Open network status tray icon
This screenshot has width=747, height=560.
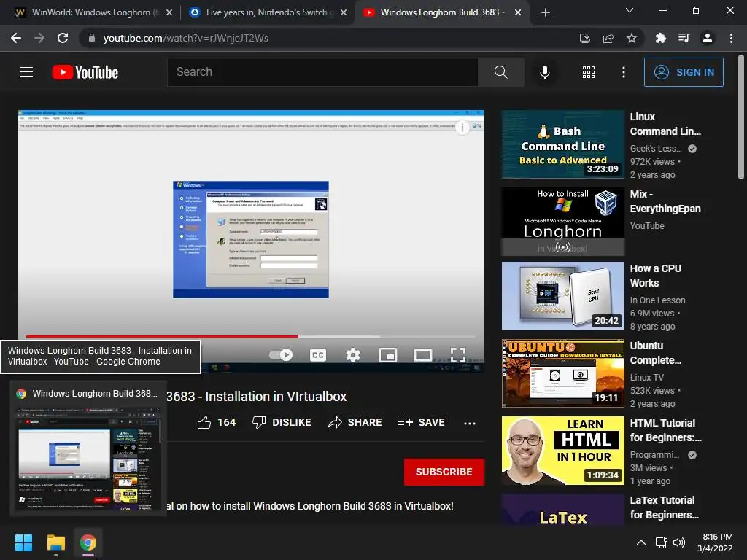pyautogui.click(x=661, y=542)
